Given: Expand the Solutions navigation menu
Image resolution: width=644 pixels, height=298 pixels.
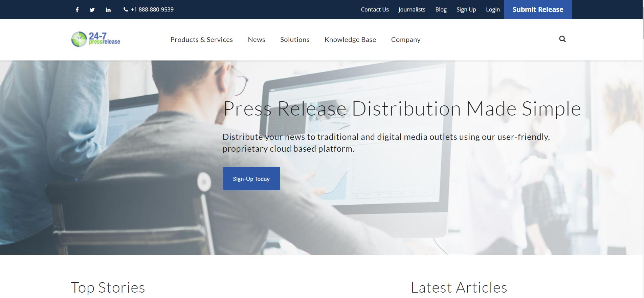Looking at the screenshot, I should click(x=294, y=40).
